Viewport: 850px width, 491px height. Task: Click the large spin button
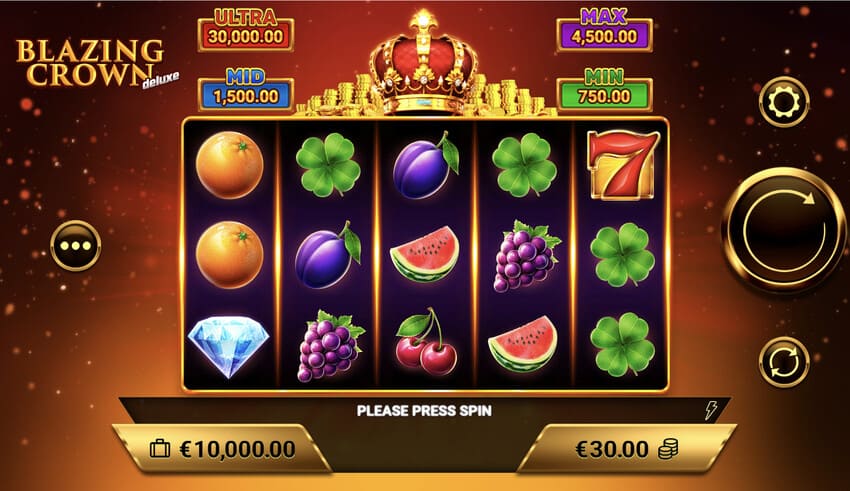[x=784, y=230]
